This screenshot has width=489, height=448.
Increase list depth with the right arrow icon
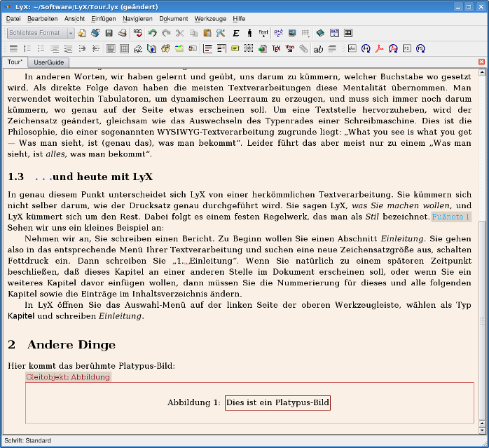(82, 48)
